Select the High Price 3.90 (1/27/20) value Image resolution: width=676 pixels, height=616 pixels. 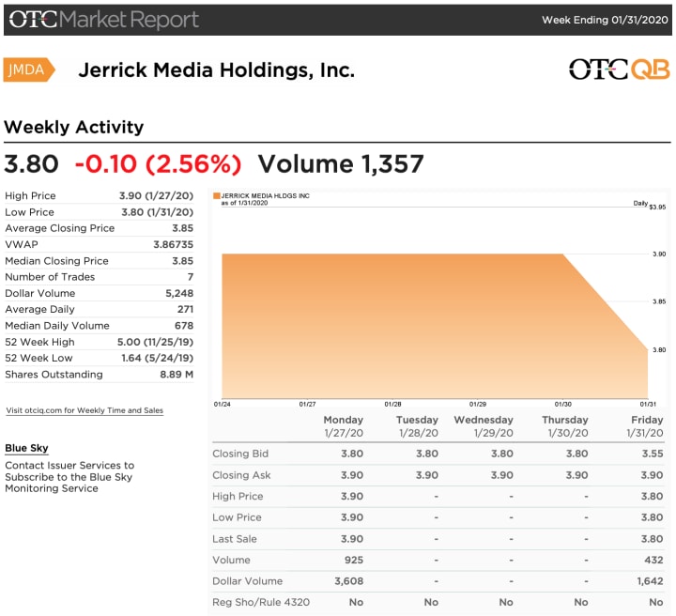[x=156, y=195]
